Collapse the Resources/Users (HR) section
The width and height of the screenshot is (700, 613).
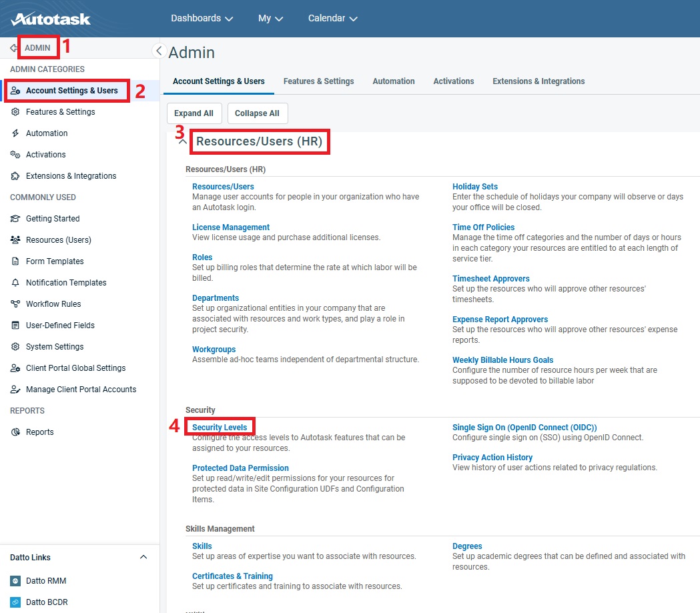(183, 143)
